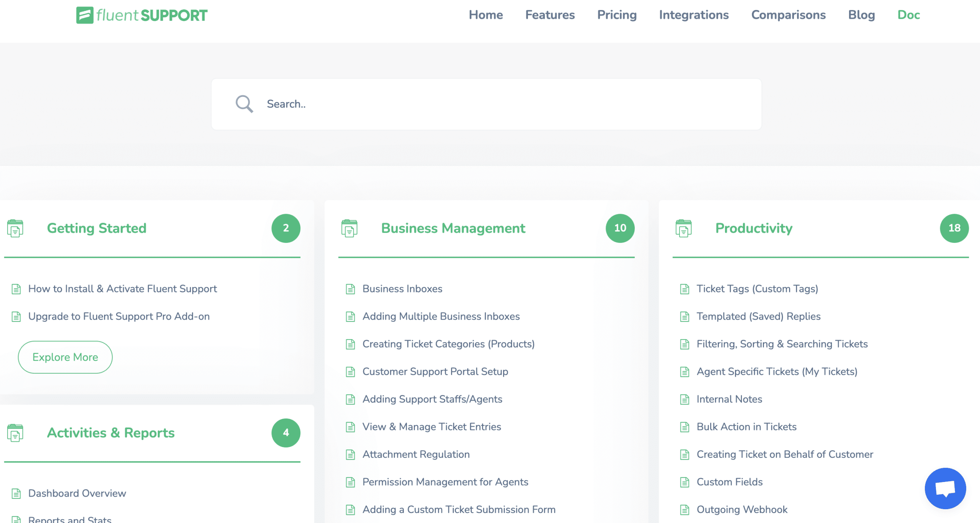Click the document icon beside Internal Notes
The width and height of the screenshot is (980, 523).
point(684,399)
